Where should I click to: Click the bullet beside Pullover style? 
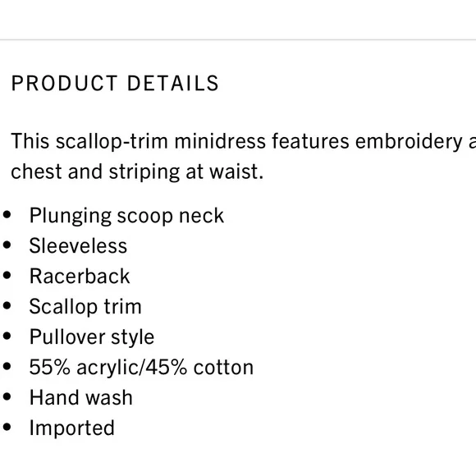pos(7,336)
